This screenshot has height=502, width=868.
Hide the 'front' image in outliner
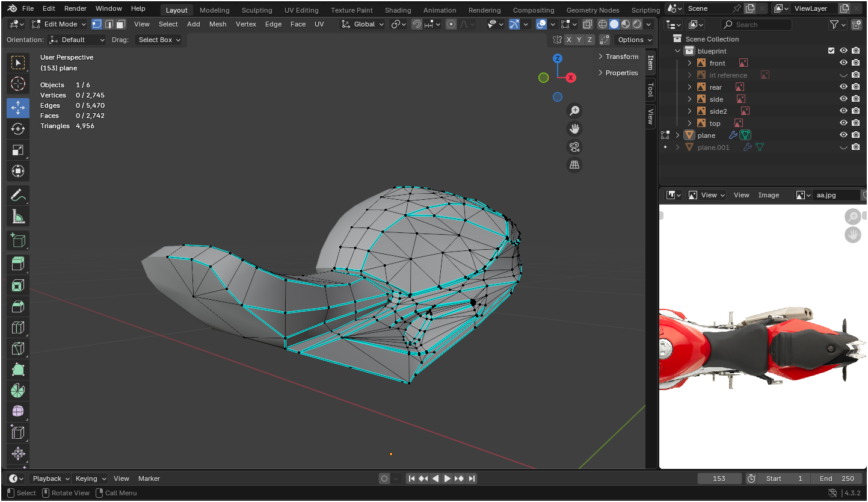point(843,63)
